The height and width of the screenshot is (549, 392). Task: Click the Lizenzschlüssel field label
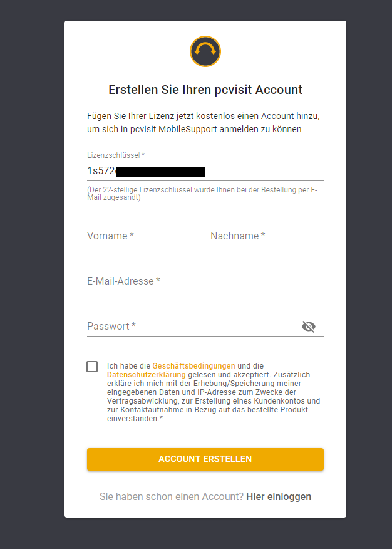[116, 155]
